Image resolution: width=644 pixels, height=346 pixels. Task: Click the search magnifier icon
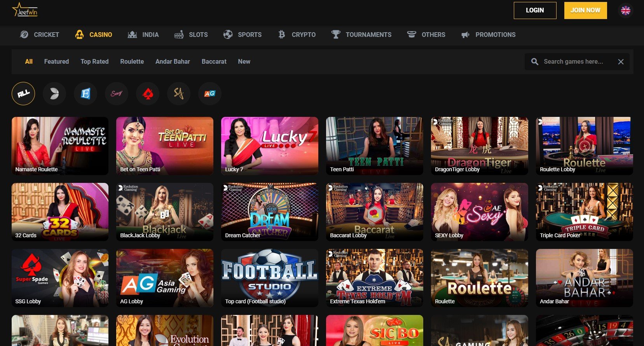point(535,62)
